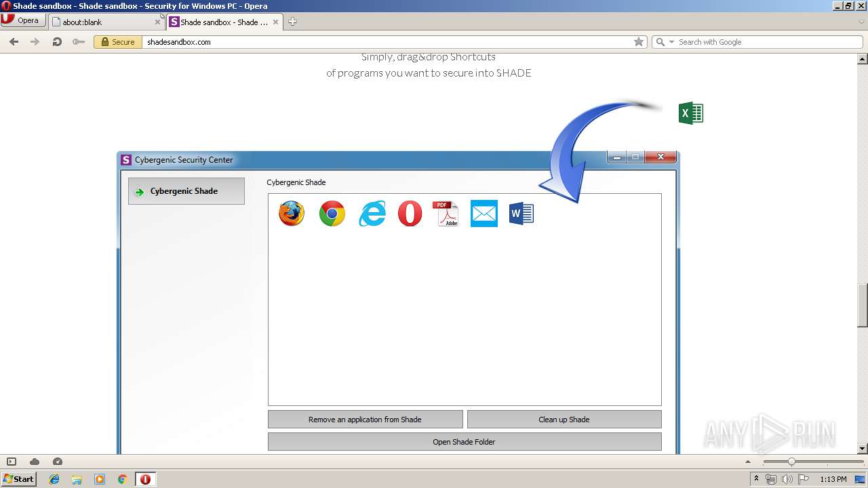868x488 pixels.
Task: Click 'of programs you want to secure into SHADE'
Action: click(429, 73)
